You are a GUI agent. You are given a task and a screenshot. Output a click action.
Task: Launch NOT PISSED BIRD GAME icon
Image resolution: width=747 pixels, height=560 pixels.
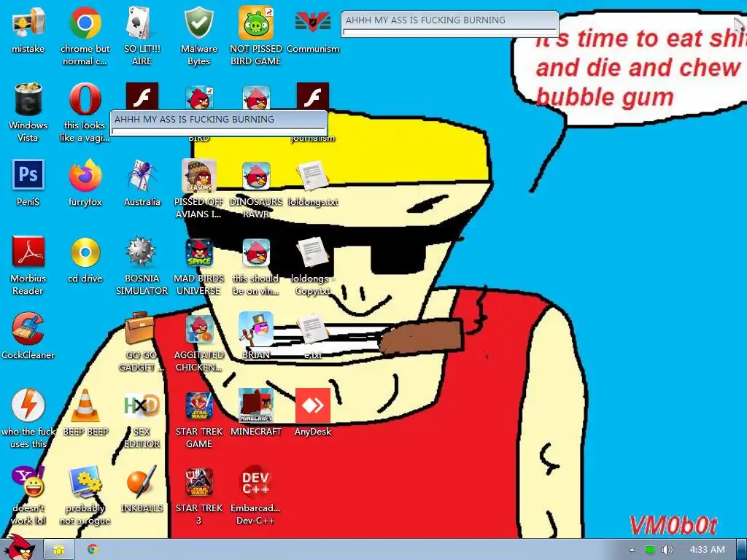click(256, 23)
